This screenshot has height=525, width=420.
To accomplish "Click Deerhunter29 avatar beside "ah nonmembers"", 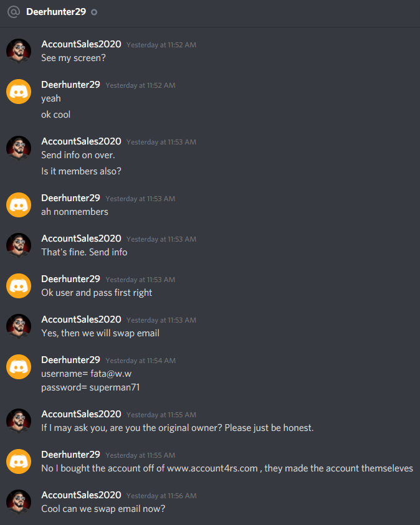I will coord(19,204).
